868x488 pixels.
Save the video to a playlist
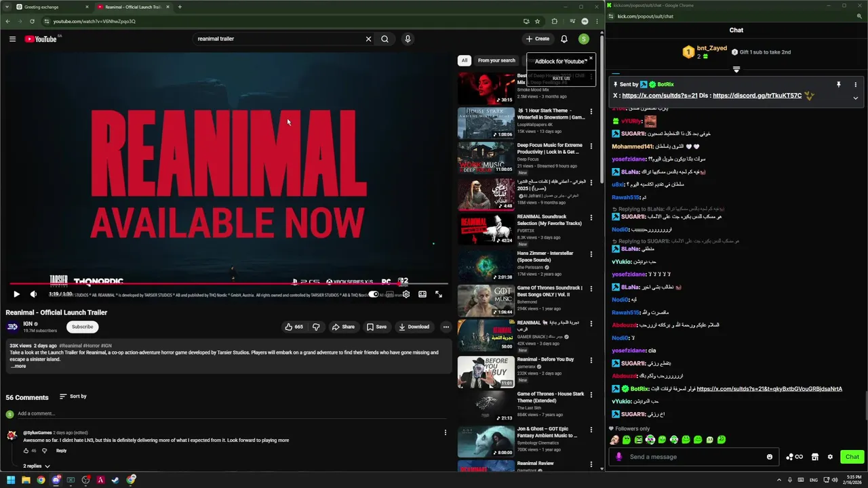[376, 327]
